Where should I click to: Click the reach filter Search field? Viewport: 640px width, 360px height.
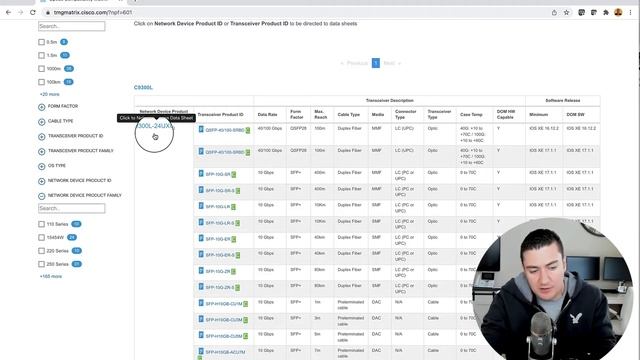pyautogui.click(x=71, y=26)
